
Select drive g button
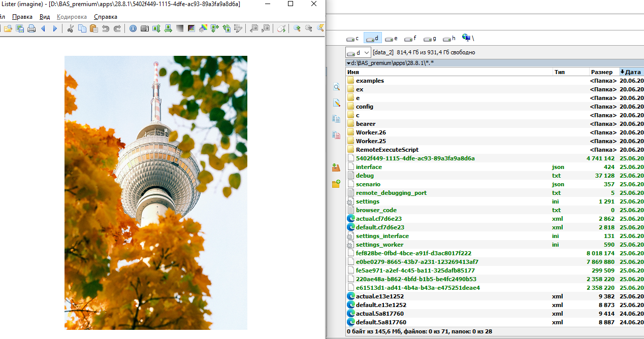point(430,39)
